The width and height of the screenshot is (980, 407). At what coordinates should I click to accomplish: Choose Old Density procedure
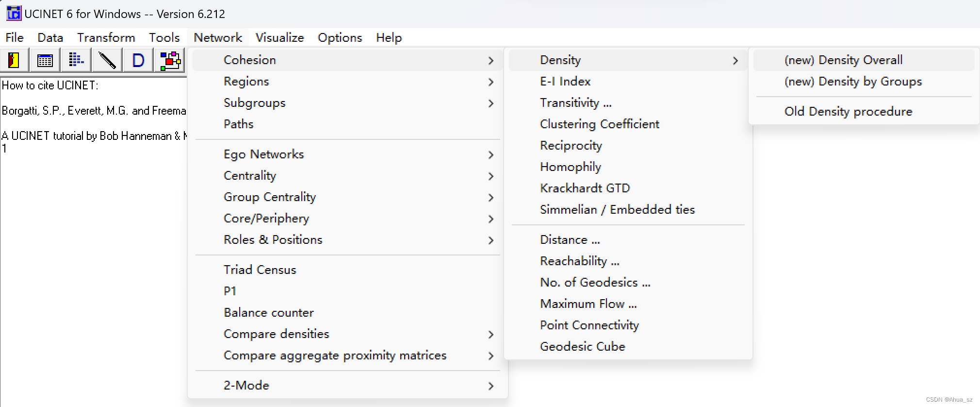click(848, 112)
